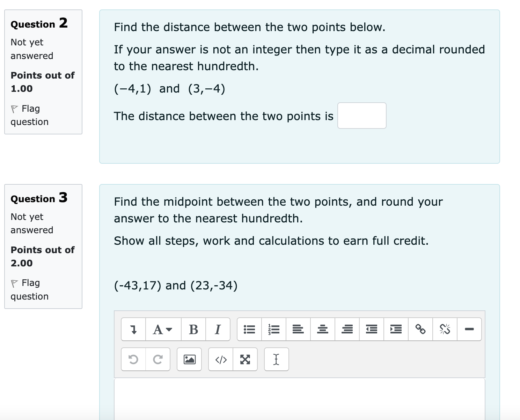
Task: Collapse the editor toolbar with the arrow
Action: (133, 329)
